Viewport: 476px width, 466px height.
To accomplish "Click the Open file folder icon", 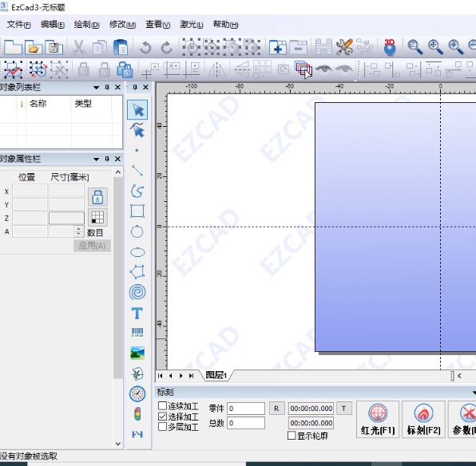I will click(x=34, y=47).
